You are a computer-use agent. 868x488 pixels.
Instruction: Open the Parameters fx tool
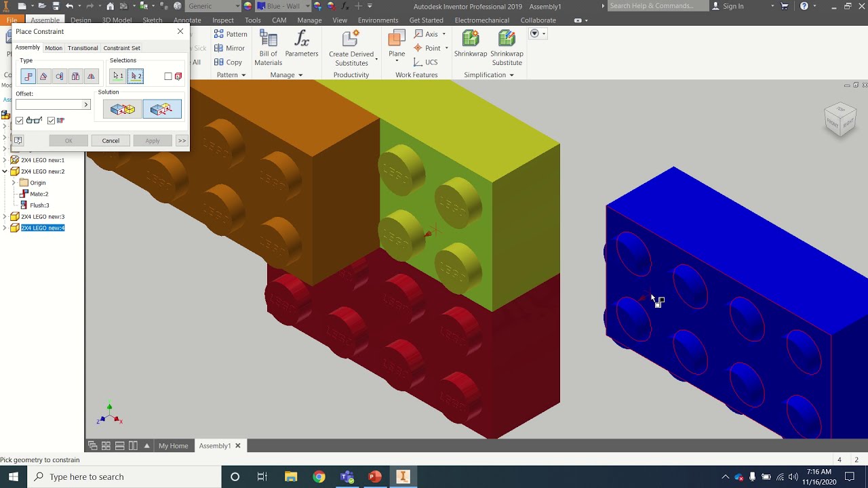302,44
